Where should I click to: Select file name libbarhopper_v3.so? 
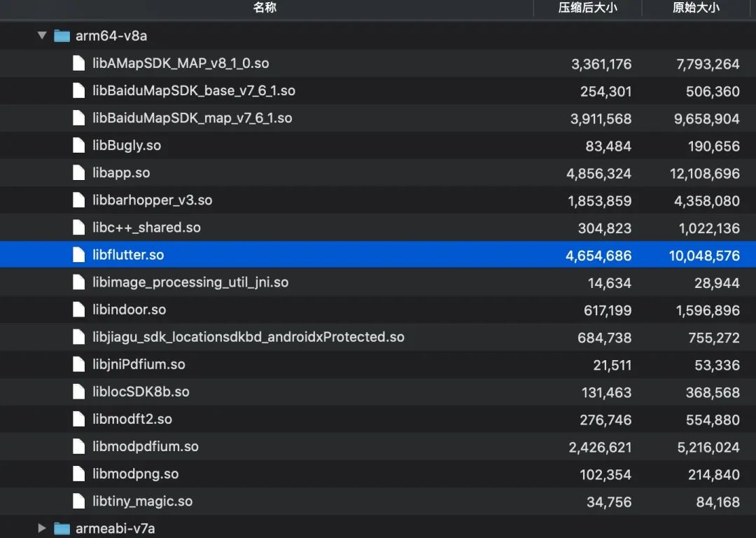[x=153, y=200]
